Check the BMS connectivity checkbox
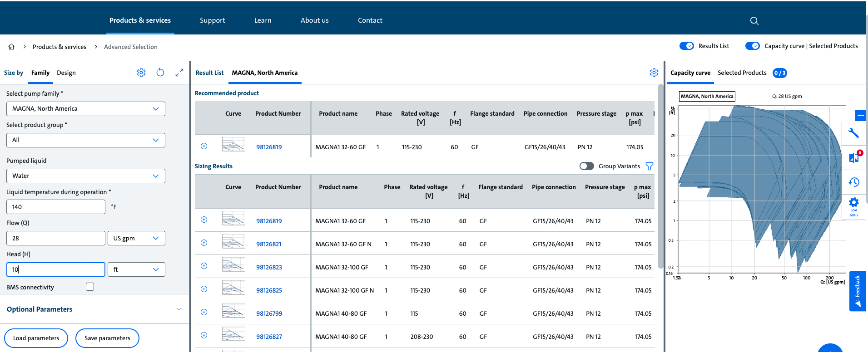This screenshot has height=352, width=868. [x=90, y=287]
